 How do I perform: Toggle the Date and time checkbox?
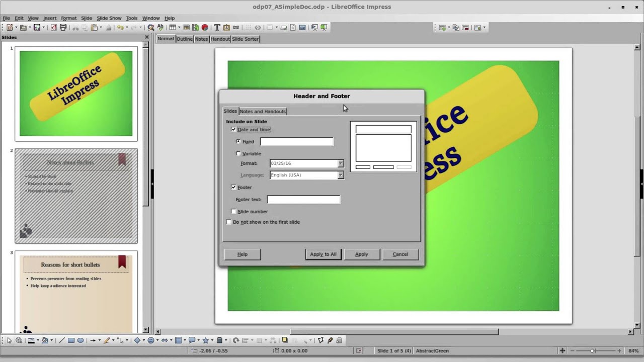click(233, 130)
